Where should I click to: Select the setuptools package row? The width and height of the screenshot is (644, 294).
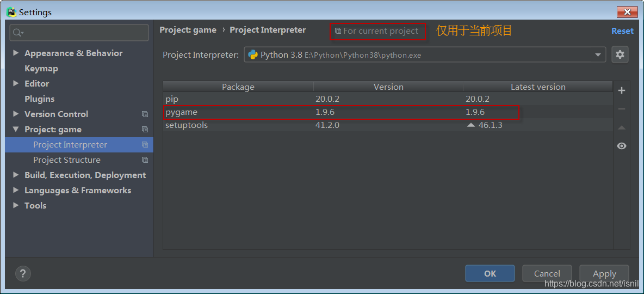tap(388, 125)
